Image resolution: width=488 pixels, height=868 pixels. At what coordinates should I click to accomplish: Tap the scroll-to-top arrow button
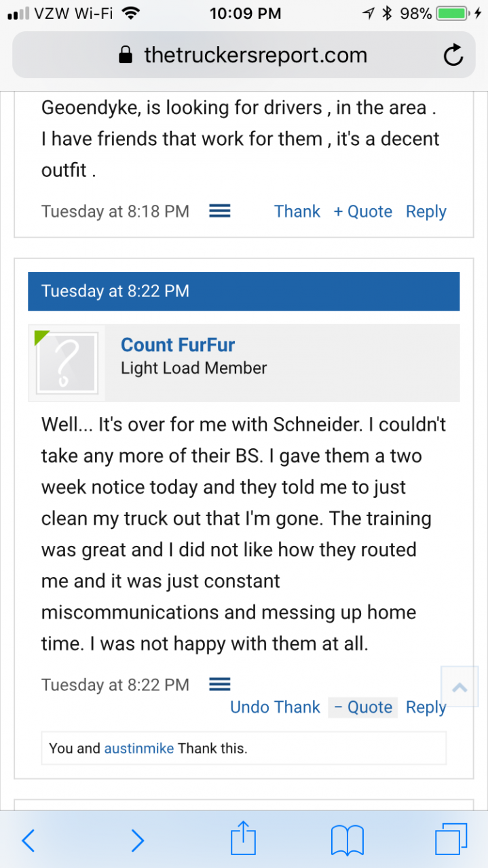459,687
